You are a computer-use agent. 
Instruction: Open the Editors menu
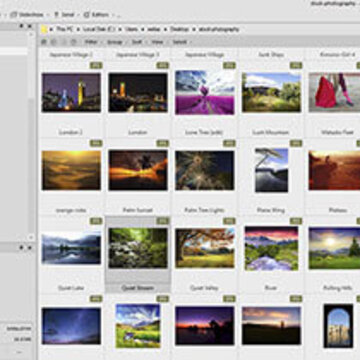coord(97,15)
